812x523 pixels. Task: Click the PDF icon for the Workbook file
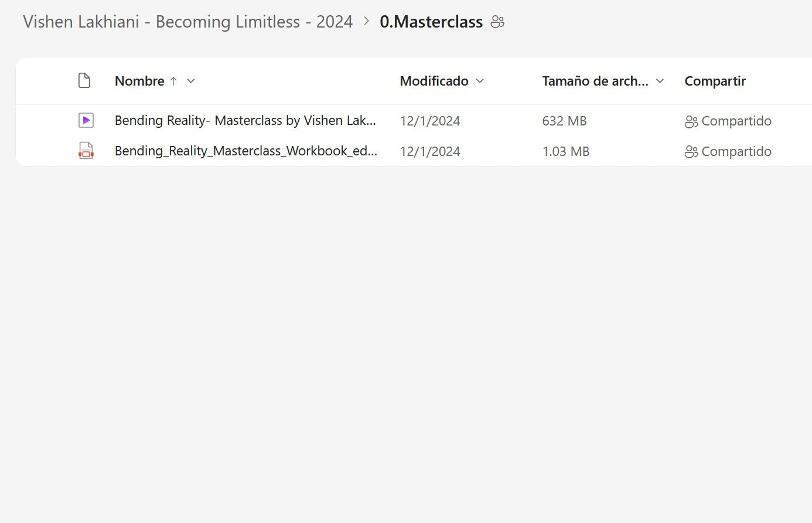[x=86, y=151]
